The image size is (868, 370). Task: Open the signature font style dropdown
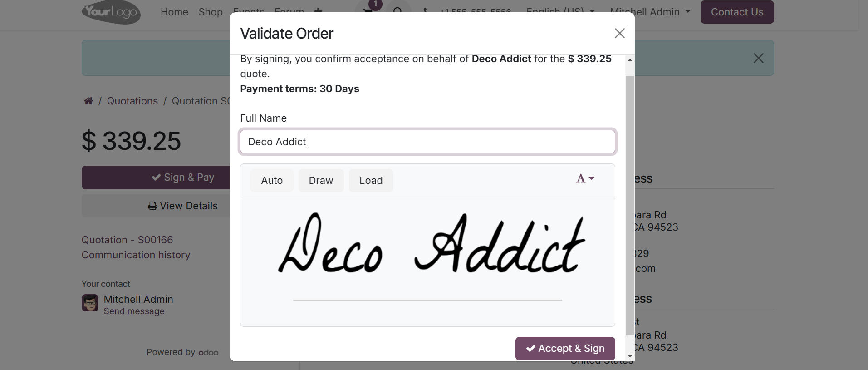[585, 178]
